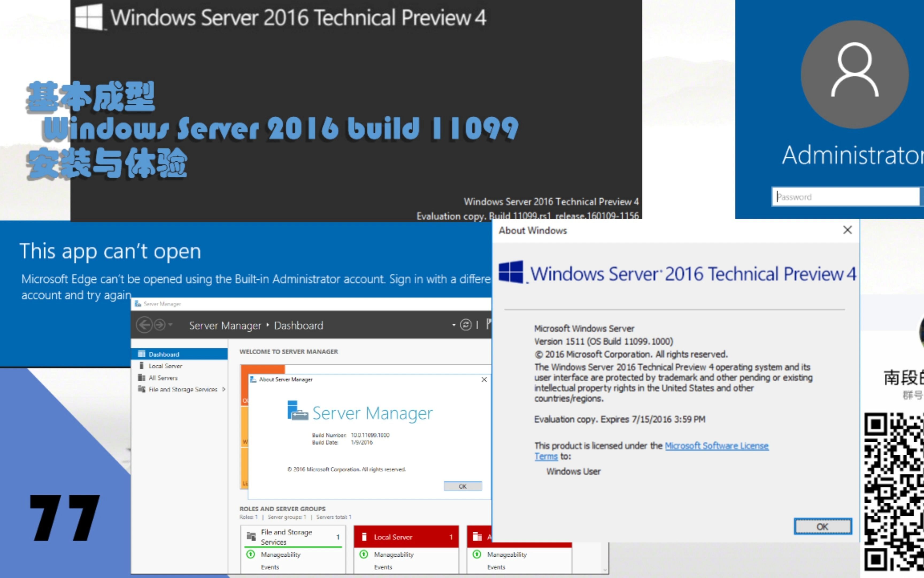924x578 pixels.
Task: Open the Terms link in About Windows
Action: pyautogui.click(x=546, y=457)
